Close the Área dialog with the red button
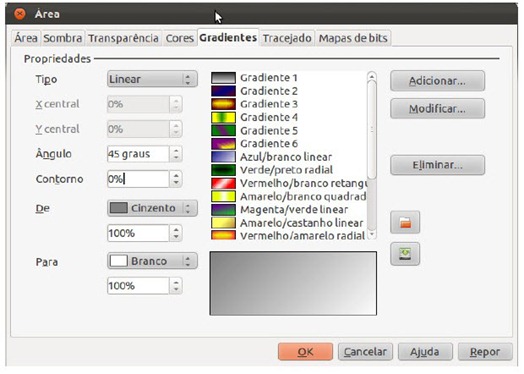This screenshot has width=524, height=374. pos(20,14)
